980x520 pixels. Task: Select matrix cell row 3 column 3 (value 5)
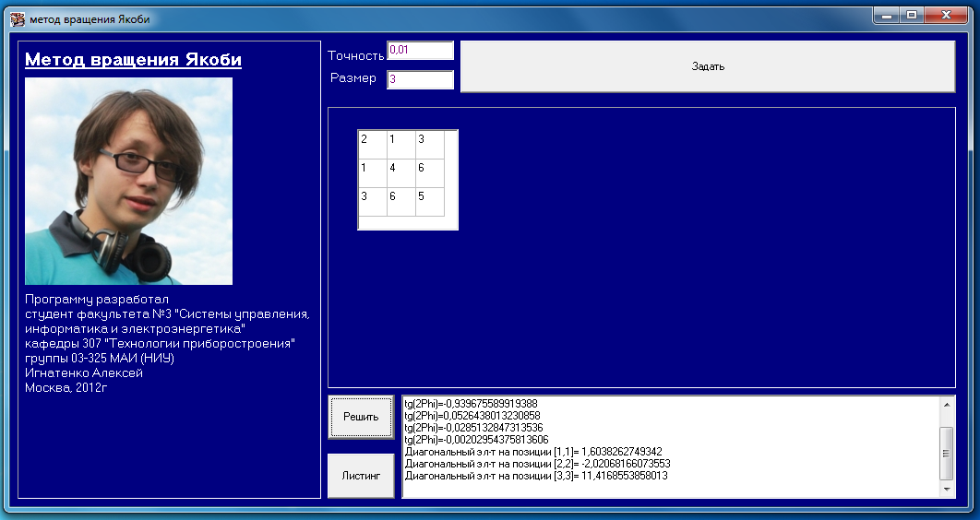click(430, 202)
